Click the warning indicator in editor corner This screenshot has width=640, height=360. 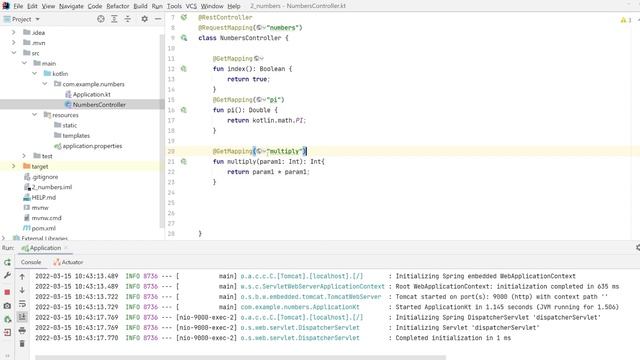pos(626,20)
